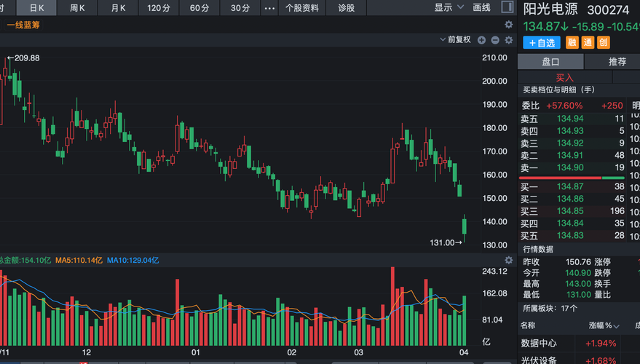This screenshot has height=364, width=640.
Task: Open the 个股资料 stock info page
Action: tap(302, 8)
